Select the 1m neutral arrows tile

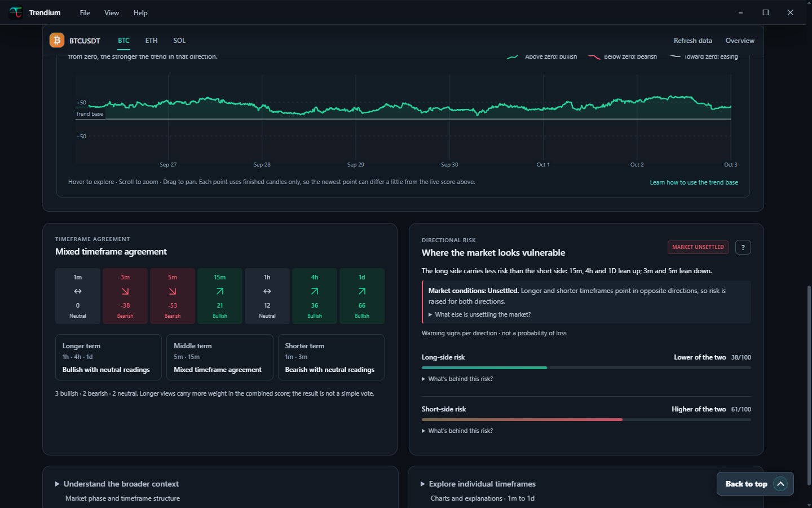pyautogui.click(x=78, y=296)
